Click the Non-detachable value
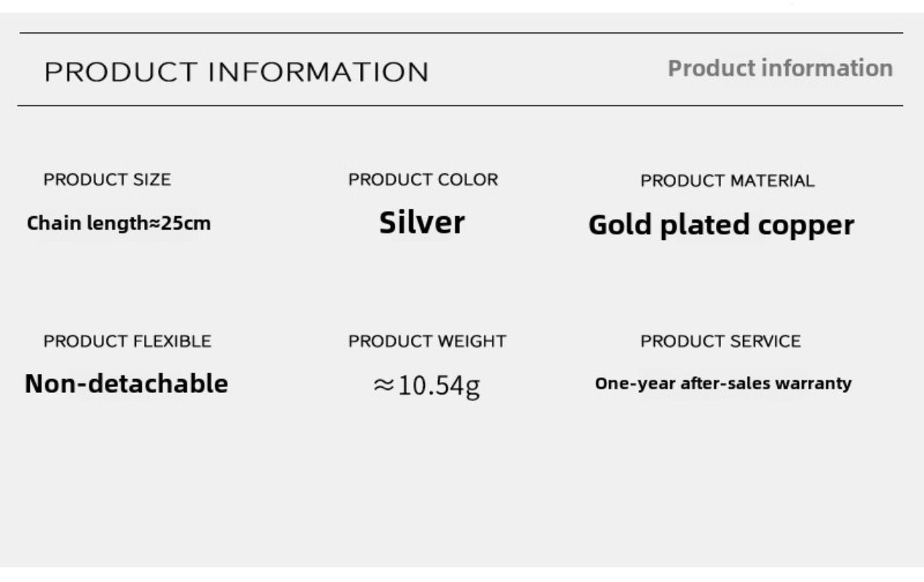This screenshot has width=924, height=582. click(x=126, y=383)
